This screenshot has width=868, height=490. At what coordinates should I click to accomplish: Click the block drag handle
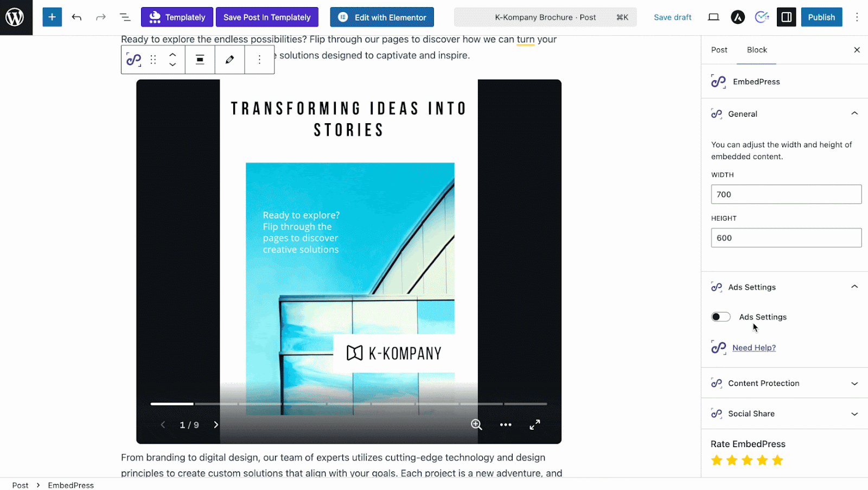[x=154, y=60]
